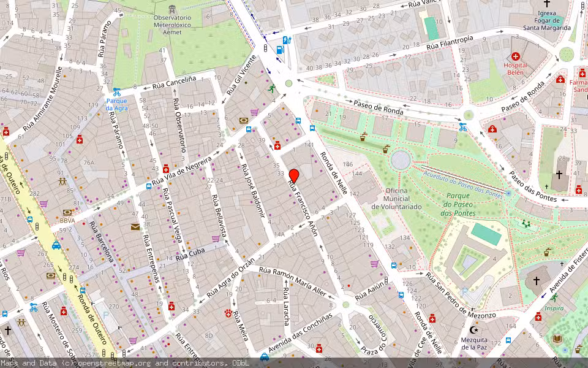Click the red paw veterinary icon
The height and width of the screenshot is (368, 588).
coord(228,313)
